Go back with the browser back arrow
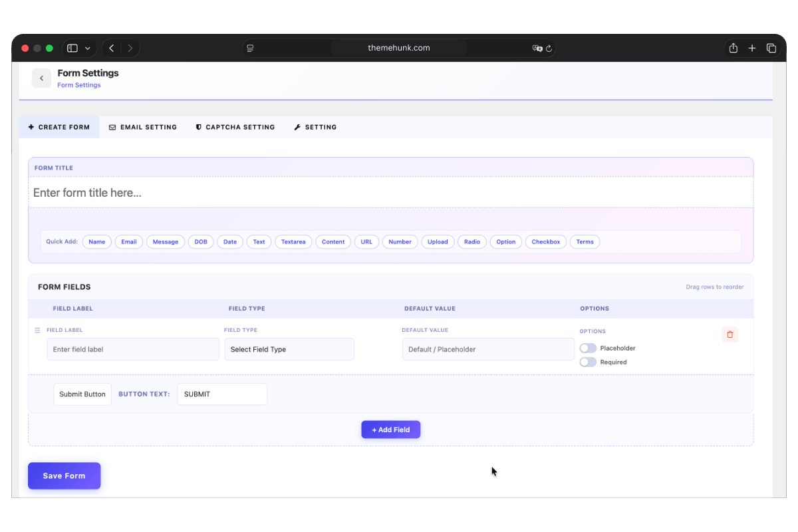 (112, 48)
